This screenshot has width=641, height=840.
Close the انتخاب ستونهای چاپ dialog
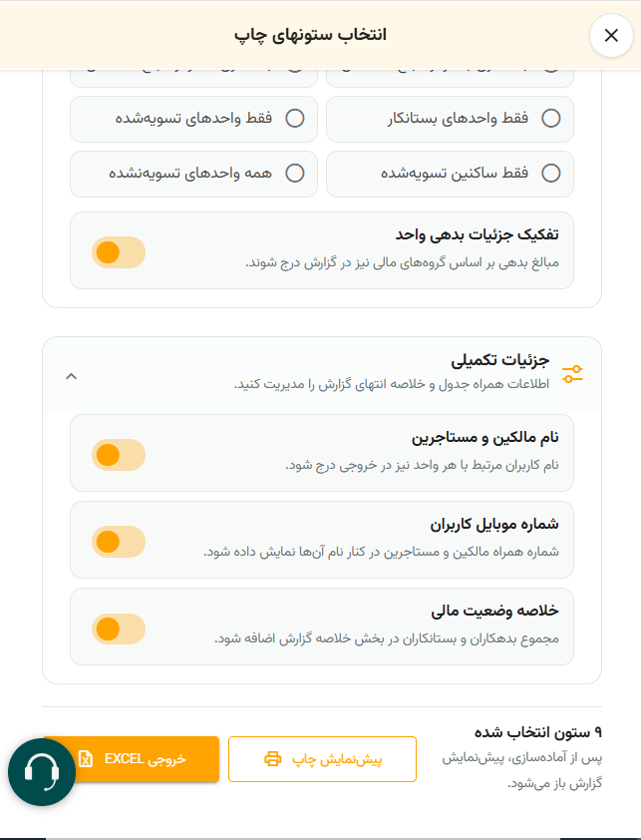click(x=611, y=35)
